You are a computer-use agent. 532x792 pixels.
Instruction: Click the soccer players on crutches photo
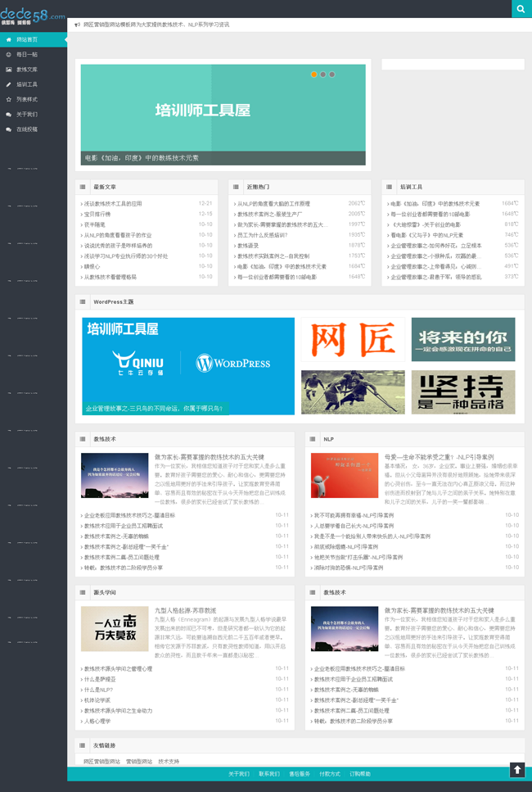(353, 392)
